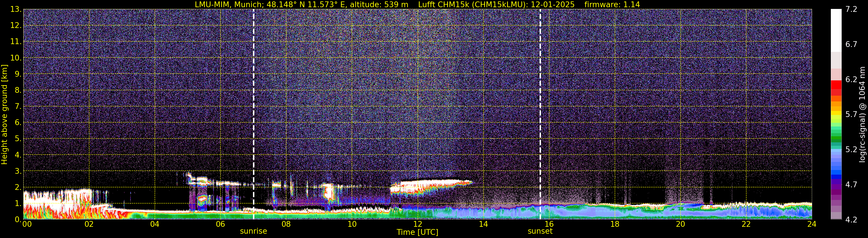Click the time tick label '14'
This screenshot has height=238, width=868.
coord(483,224)
